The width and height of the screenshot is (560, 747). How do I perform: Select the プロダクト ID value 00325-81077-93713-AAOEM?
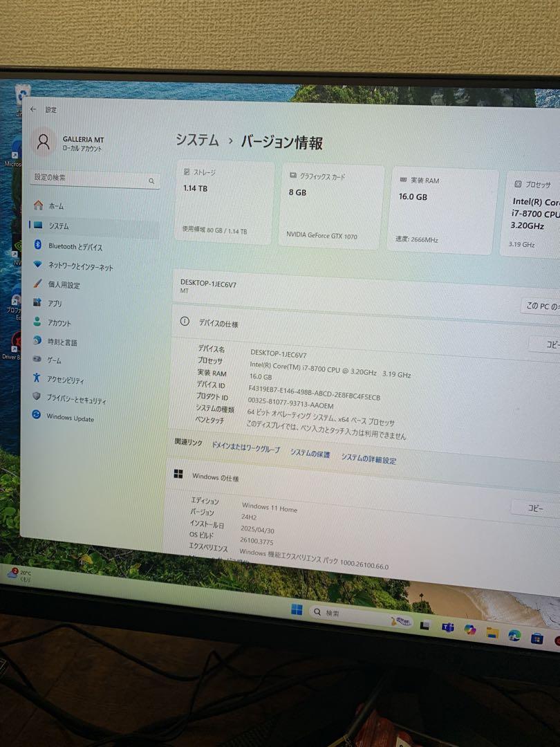click(x=290, y=403)
